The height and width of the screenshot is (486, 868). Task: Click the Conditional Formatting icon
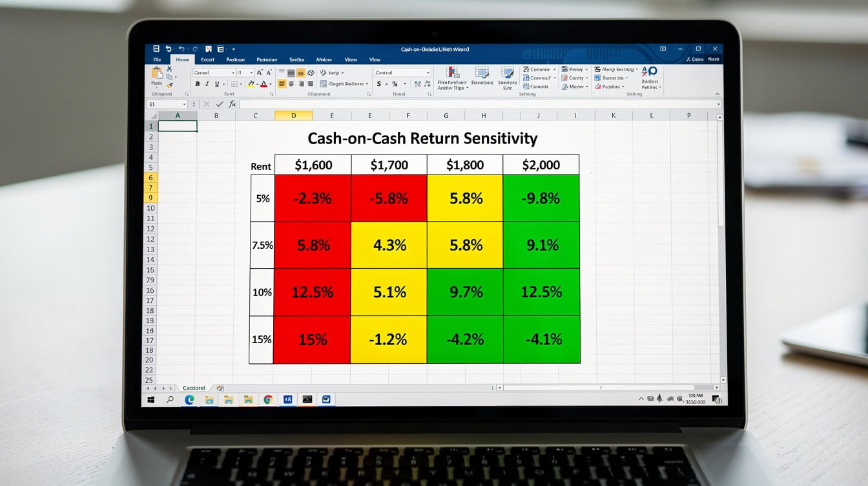453,72
